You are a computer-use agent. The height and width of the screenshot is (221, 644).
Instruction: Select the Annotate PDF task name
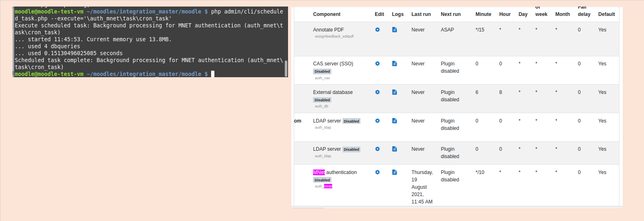[328, 30]
